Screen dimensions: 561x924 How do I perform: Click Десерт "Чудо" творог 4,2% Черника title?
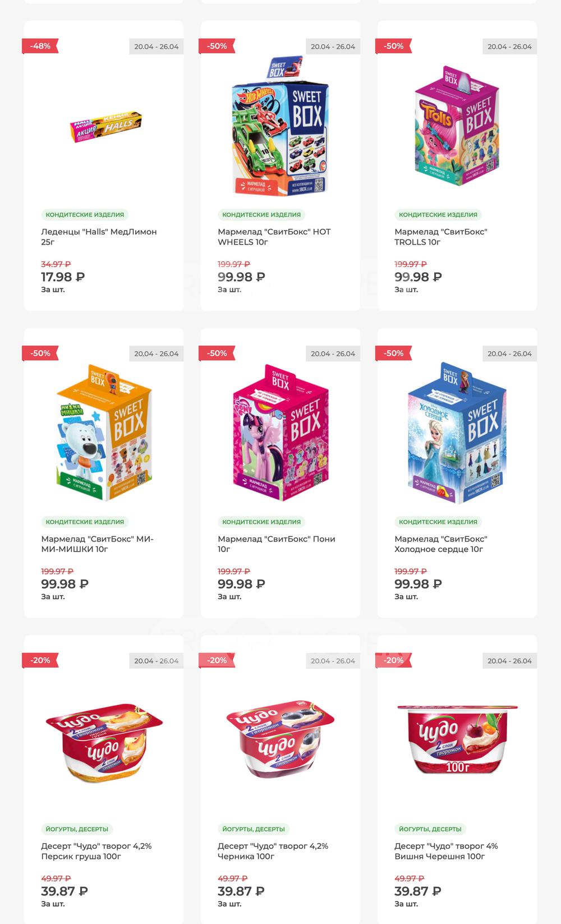(273, 851)
